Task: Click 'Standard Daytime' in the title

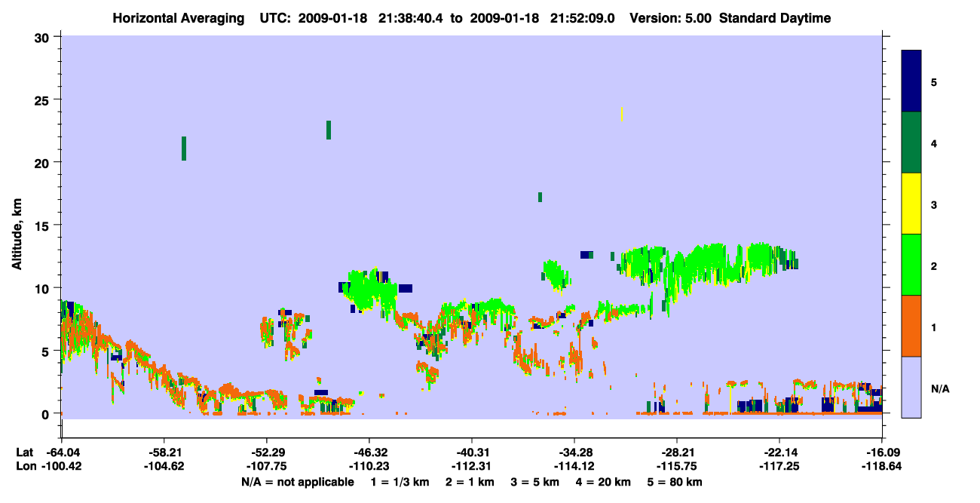Action: (x=774, y=18)
